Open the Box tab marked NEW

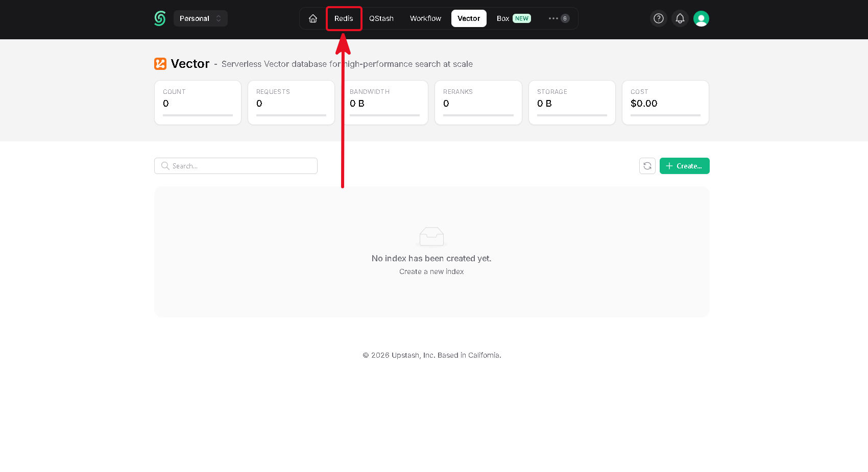pos(514,18)
